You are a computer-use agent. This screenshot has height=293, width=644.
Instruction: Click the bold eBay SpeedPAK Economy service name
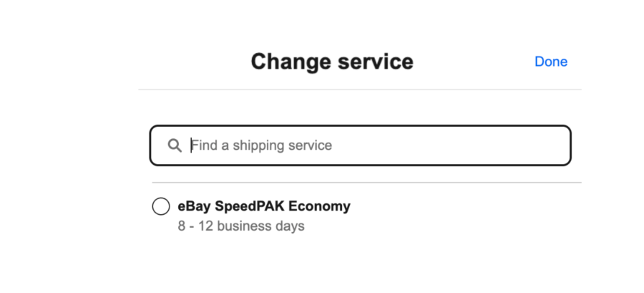tap(264, 206)
